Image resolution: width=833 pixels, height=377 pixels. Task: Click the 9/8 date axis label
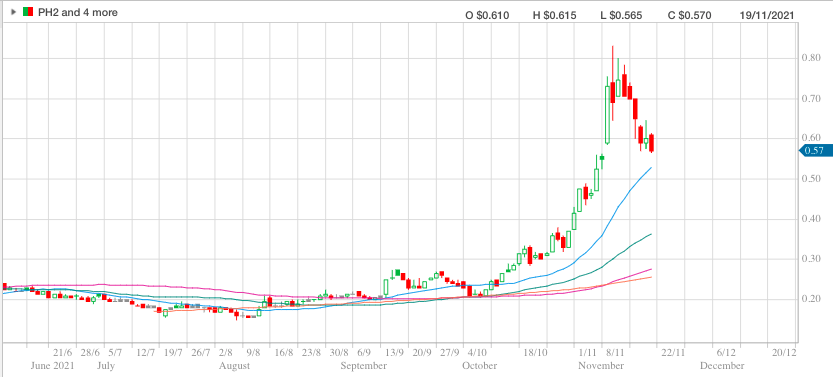pos(254,353)
